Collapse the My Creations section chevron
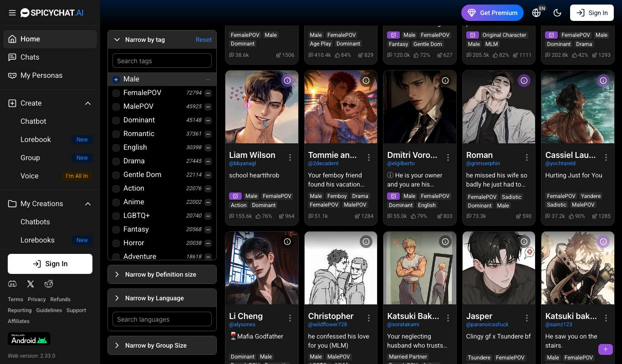Viewport: 622px width, 364px height. coord(88,204)
